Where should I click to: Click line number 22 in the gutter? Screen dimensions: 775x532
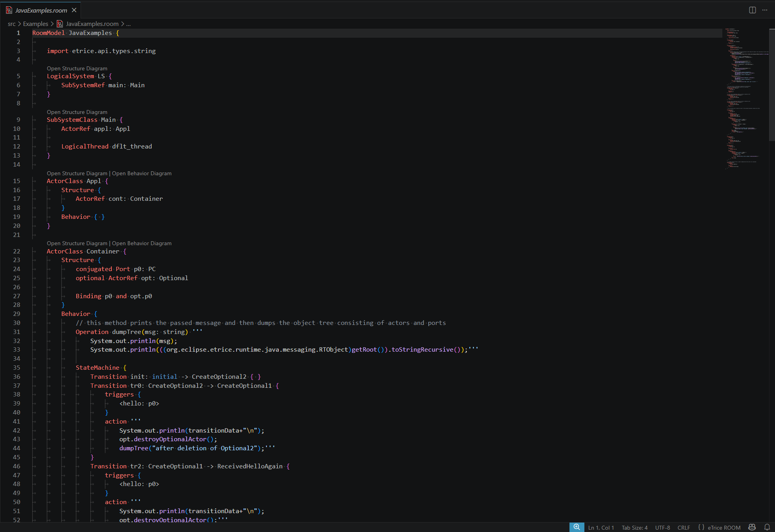(17, 251)
